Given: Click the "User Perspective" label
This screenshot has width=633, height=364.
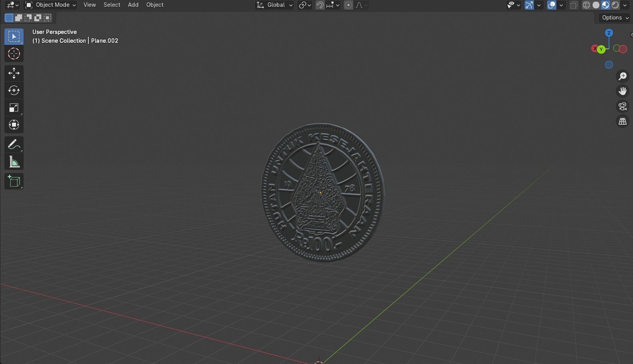Looking at the screenshot, I should point(54,32).
